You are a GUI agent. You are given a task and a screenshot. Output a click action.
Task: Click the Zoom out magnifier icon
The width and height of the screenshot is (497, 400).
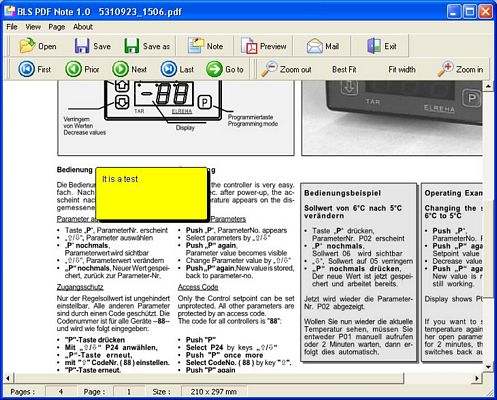point(269,69)
